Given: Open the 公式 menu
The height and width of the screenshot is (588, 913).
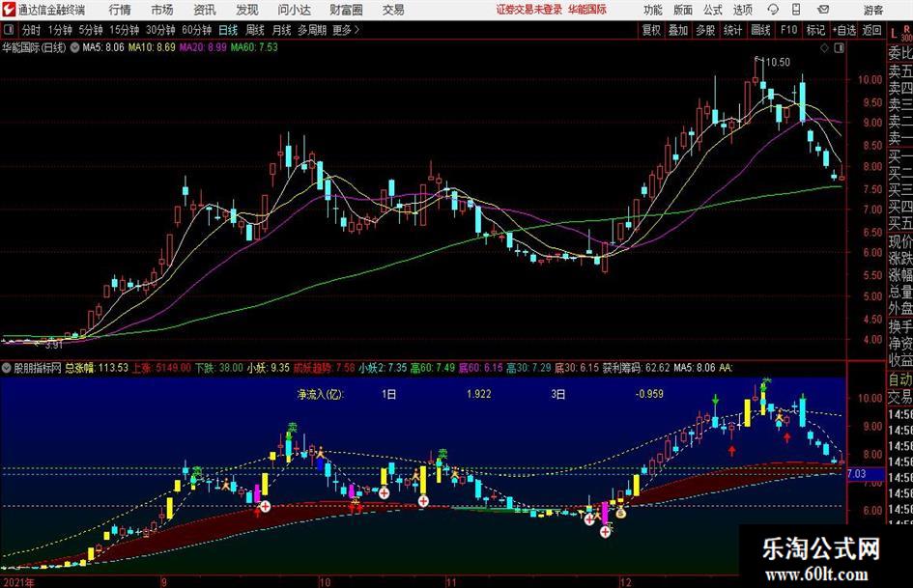Looking at the screenshot, I should (713, 10).
